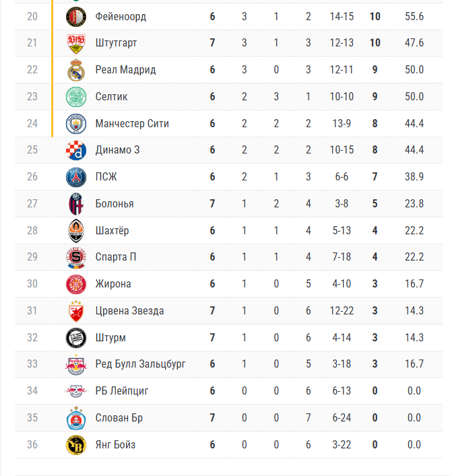Open the Ред Булл Зальцбург team page
The width and height of the screenshot is (450, 476).
coord(140,364)
